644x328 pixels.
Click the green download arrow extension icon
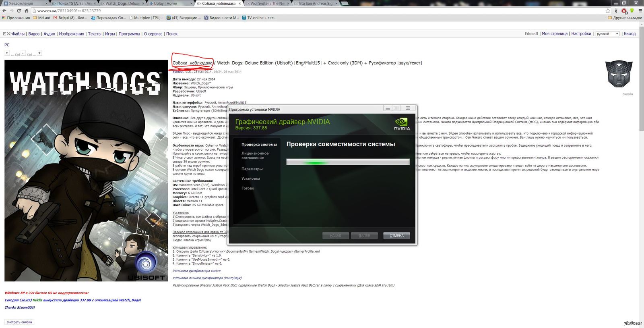[x=632, y=11]
